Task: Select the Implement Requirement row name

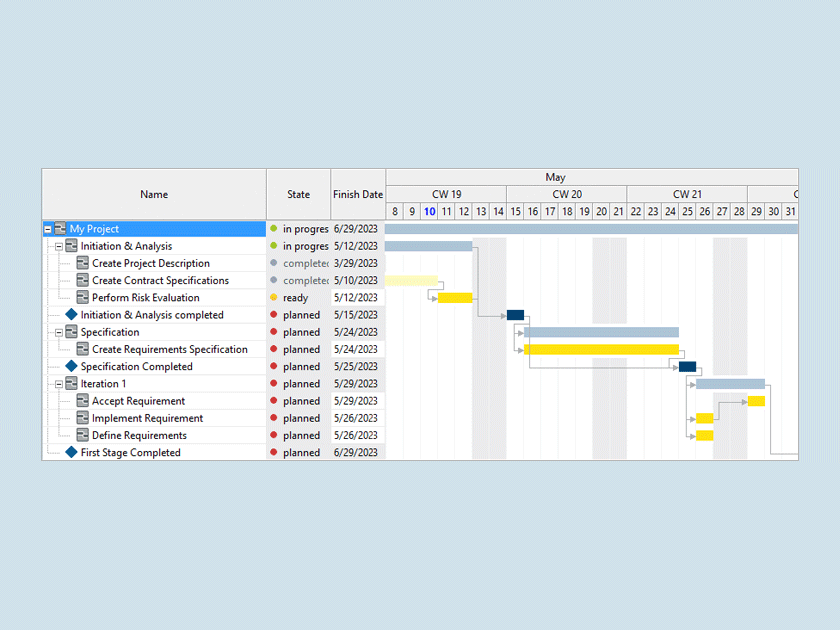Action: [147, 418]
